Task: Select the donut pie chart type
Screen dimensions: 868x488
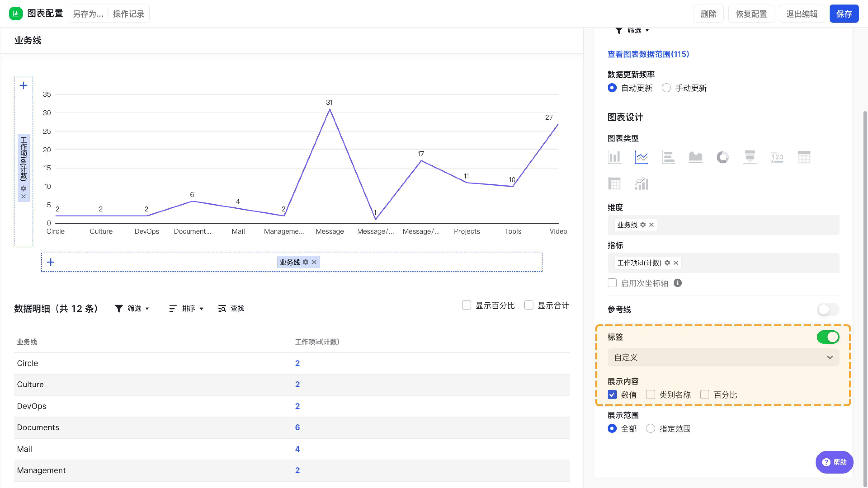Action: [722, 157]
